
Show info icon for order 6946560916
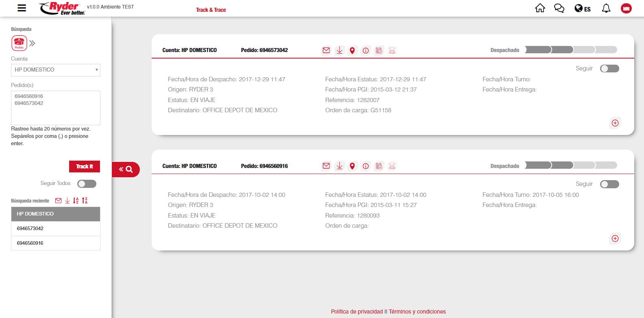366,166
